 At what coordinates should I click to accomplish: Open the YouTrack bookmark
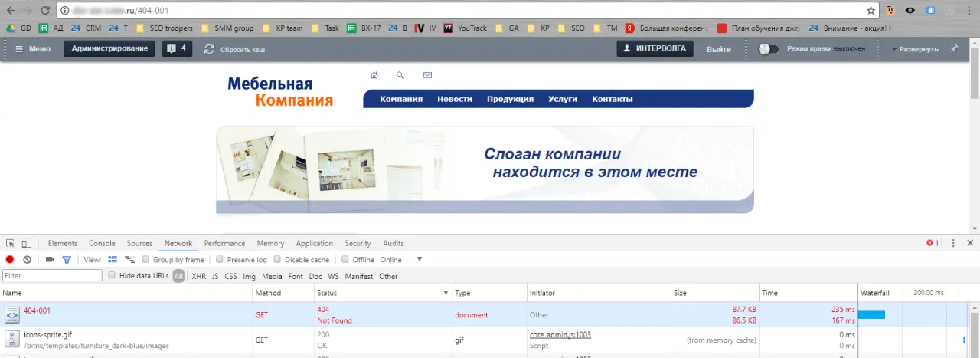[465, 28]
